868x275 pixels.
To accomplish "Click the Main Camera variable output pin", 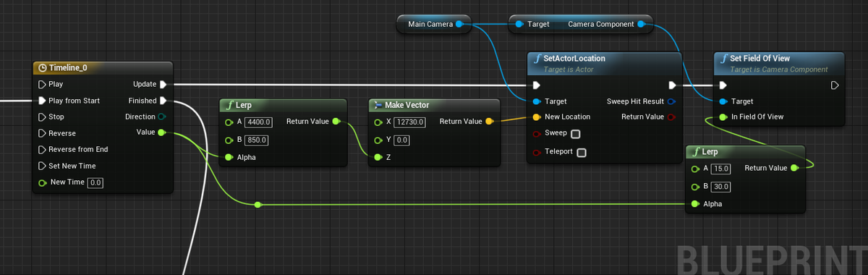I will coord(459,24).
